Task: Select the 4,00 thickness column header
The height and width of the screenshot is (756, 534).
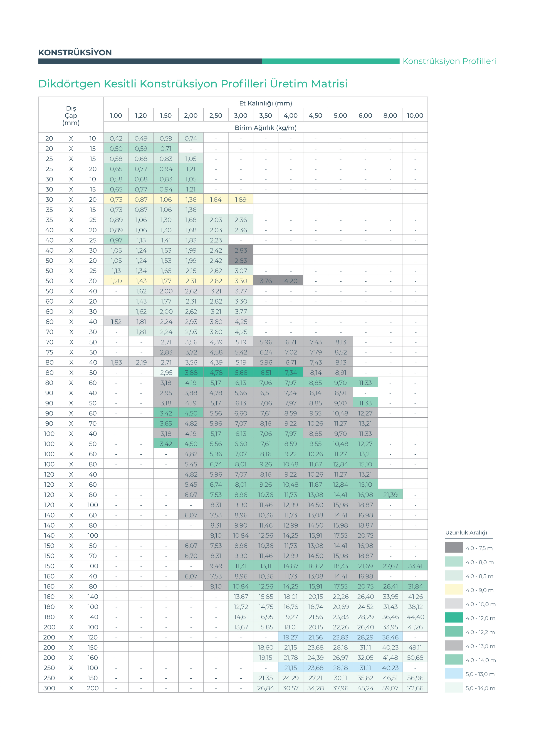Action: click(x=291, y=115)
